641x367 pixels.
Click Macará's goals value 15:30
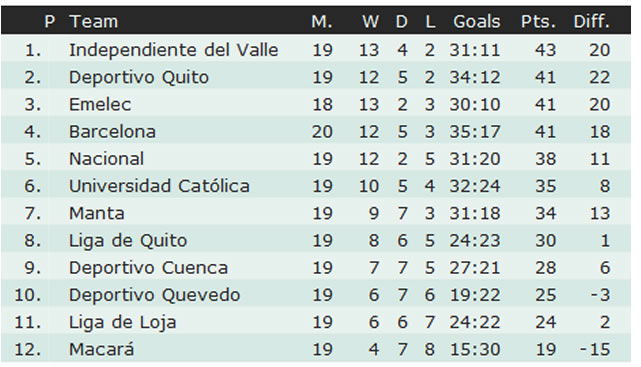tap(475, 349)
